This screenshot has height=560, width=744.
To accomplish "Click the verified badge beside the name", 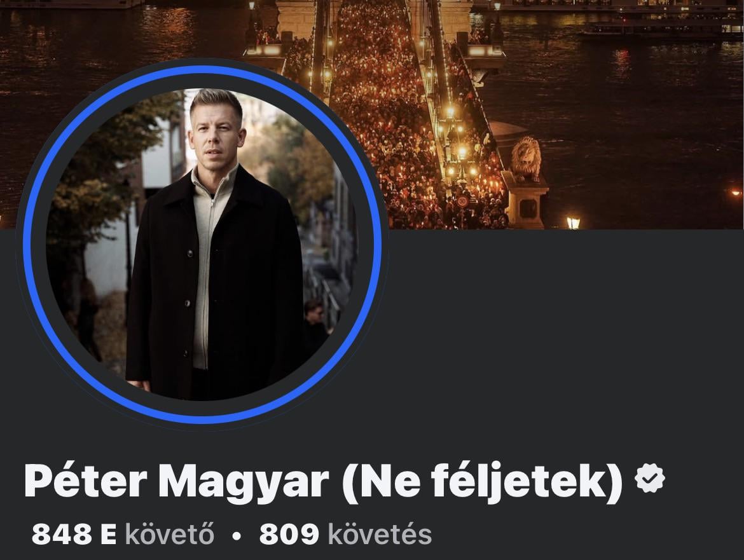I will coord(650,479).
